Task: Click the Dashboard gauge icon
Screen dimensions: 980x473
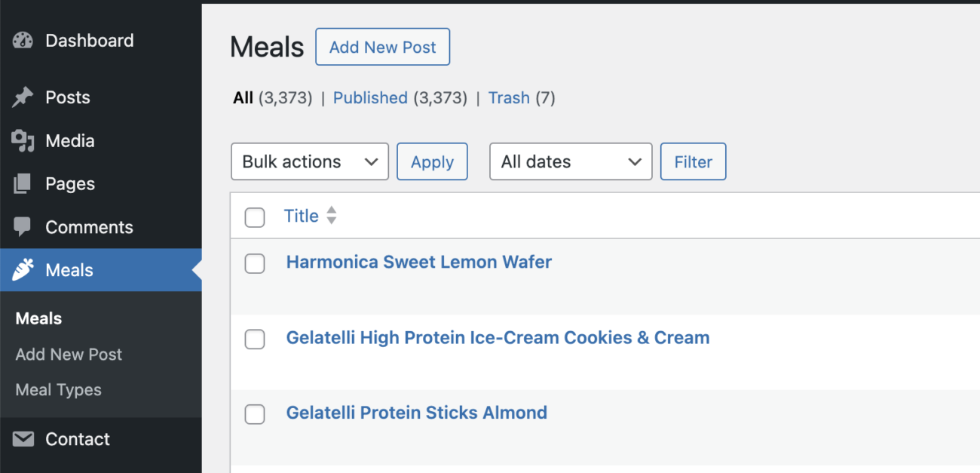Action: click(23, 41)
